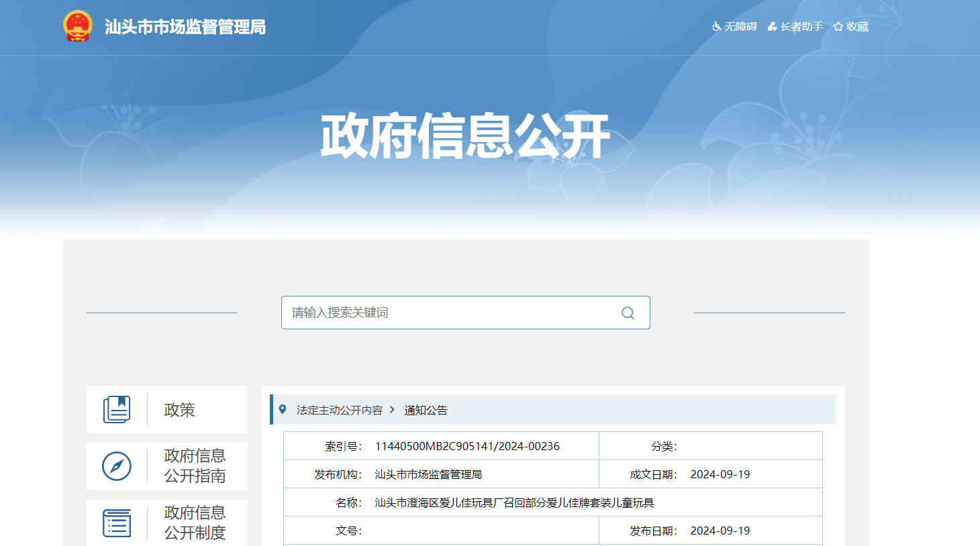This screenshot has height=546, width=980.
Task: Click the 汕头市市场监督管理局 site title
Action: tap(185, 27)
